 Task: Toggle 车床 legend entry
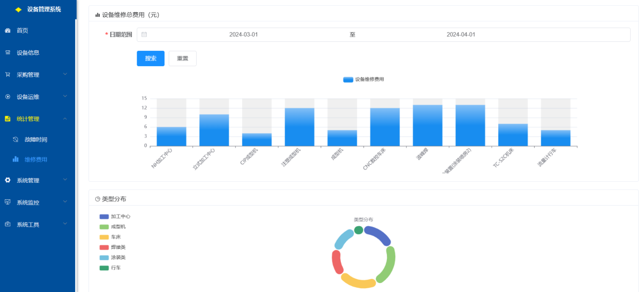[110, 237]
